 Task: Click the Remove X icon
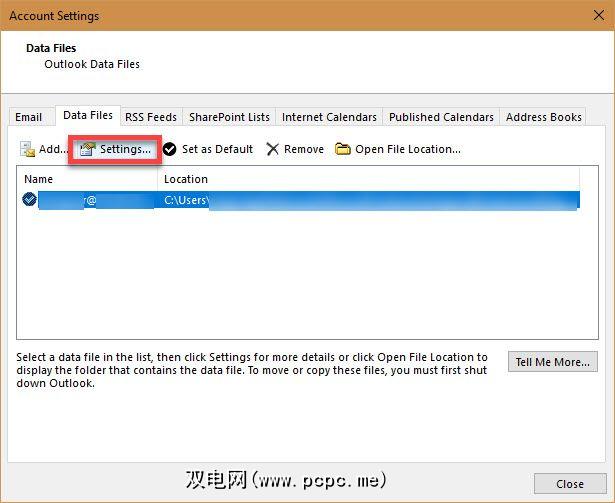[x=272, y=149]
